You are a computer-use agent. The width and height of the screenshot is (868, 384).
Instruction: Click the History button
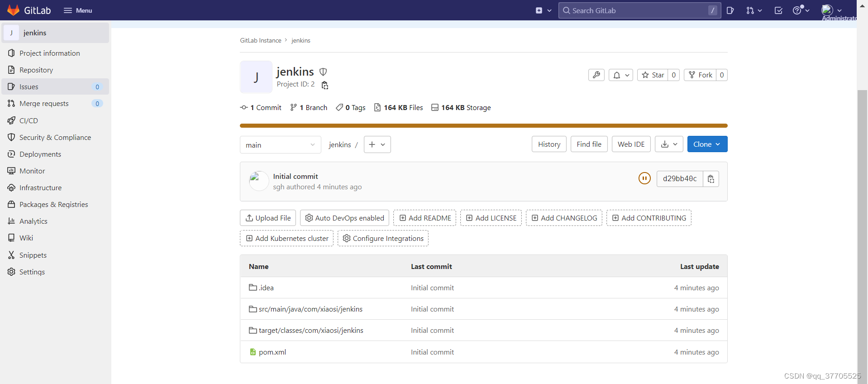pyautogui.click(x=549, y=144)
